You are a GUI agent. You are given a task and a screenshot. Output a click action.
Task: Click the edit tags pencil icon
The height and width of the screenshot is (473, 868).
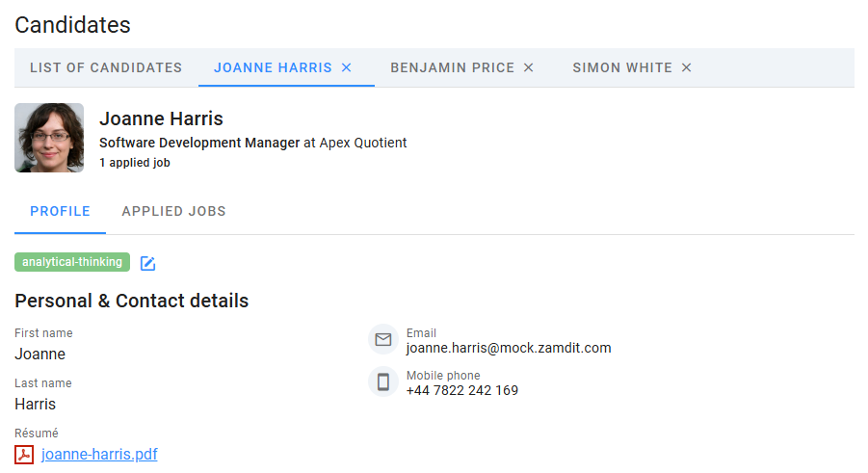147,263
